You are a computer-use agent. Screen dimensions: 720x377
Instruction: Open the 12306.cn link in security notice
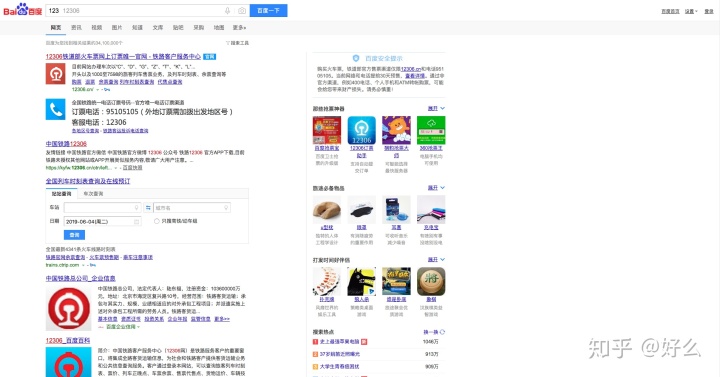(411, 69)
